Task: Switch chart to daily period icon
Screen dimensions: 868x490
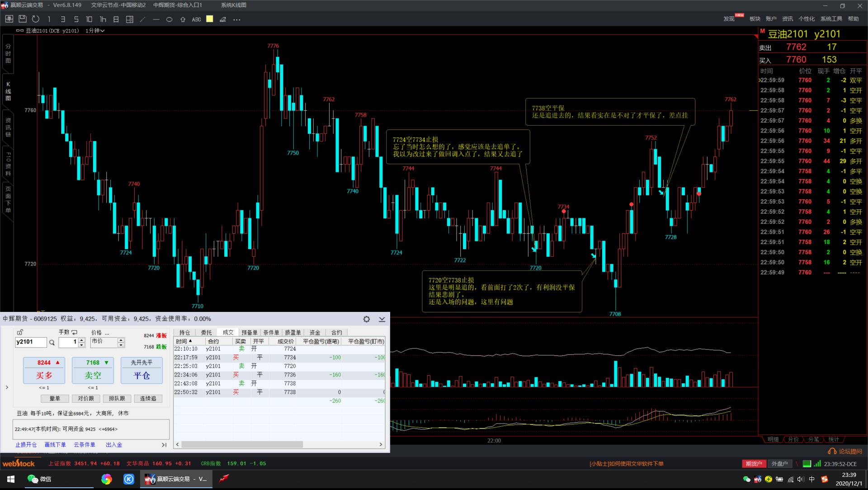Action: tap(116, 19)
